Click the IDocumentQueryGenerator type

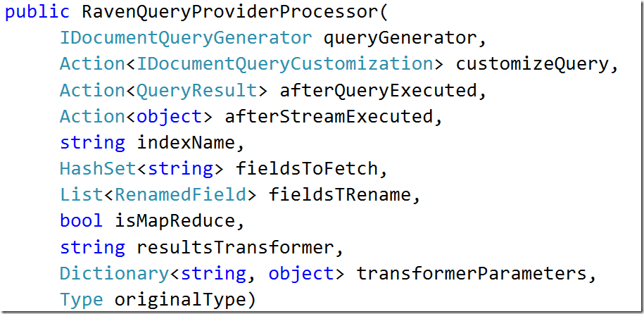tap(186, 38)
